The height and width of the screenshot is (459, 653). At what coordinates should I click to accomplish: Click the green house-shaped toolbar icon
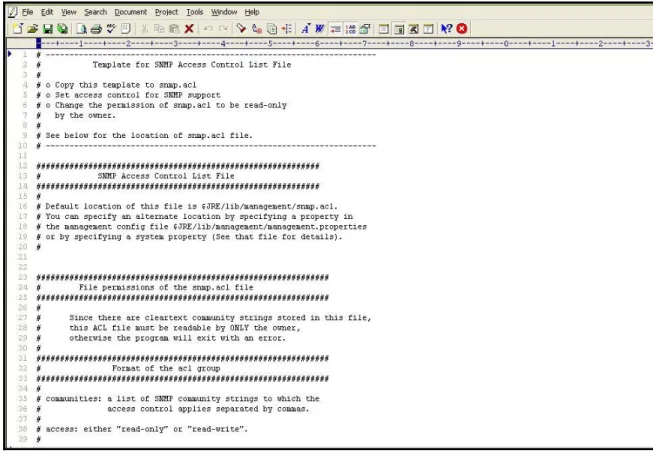click(365, 29)
